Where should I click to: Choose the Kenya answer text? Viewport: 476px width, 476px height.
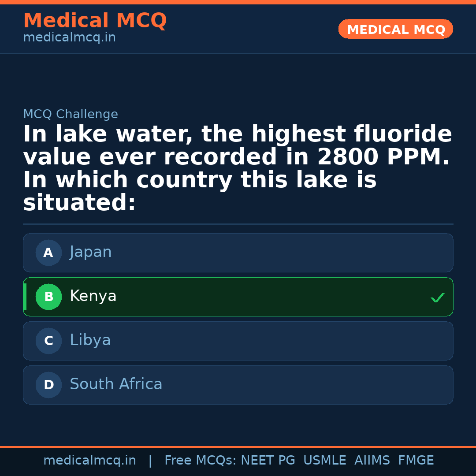(93, 296)
